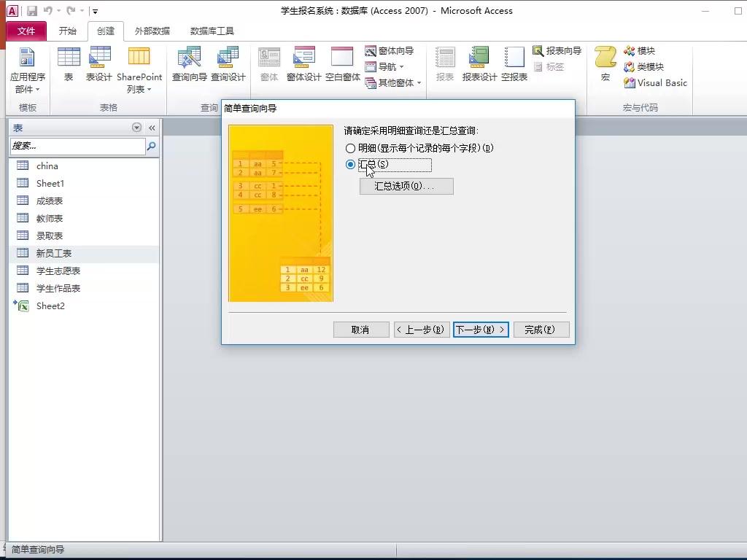
Task: Select the 教师表 table
Action: click(x=84, y=219)
